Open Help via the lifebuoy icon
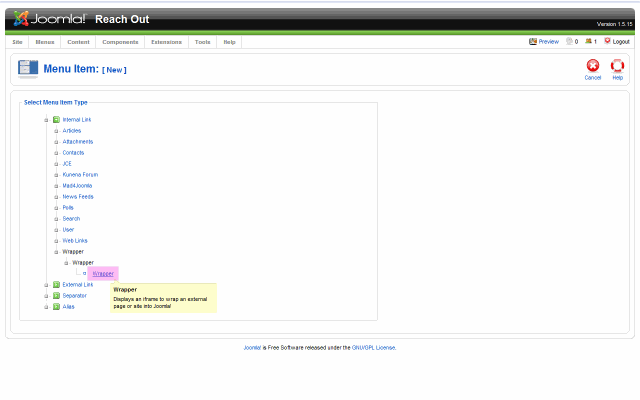This screenshot has width=640, height=400. 617,66
